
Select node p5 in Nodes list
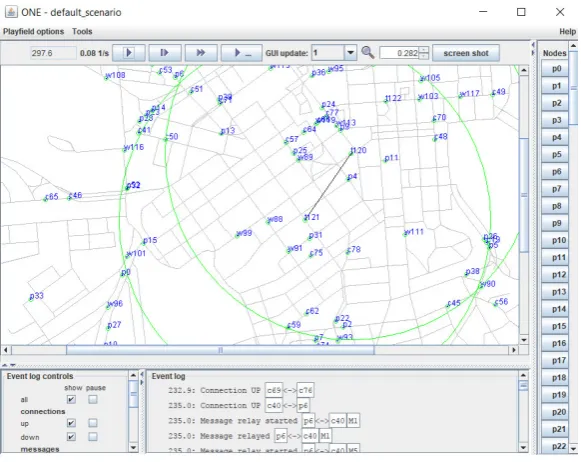pos(555,154)
